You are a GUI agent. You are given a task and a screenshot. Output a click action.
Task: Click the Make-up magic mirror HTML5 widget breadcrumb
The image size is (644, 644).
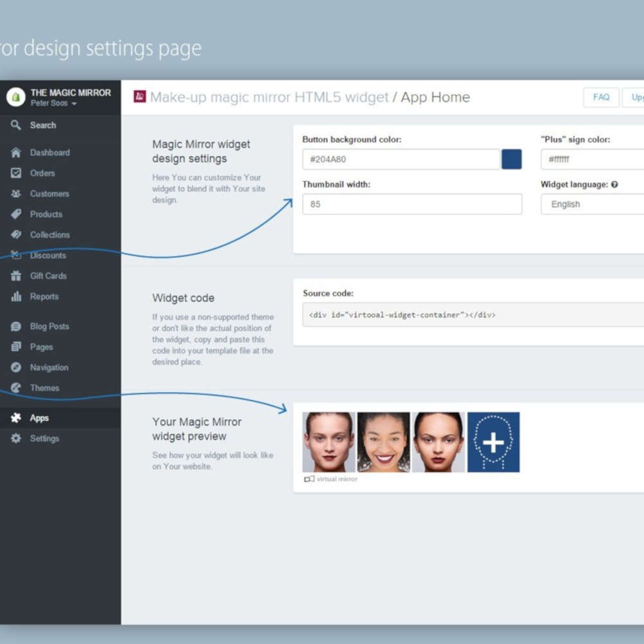269,97
